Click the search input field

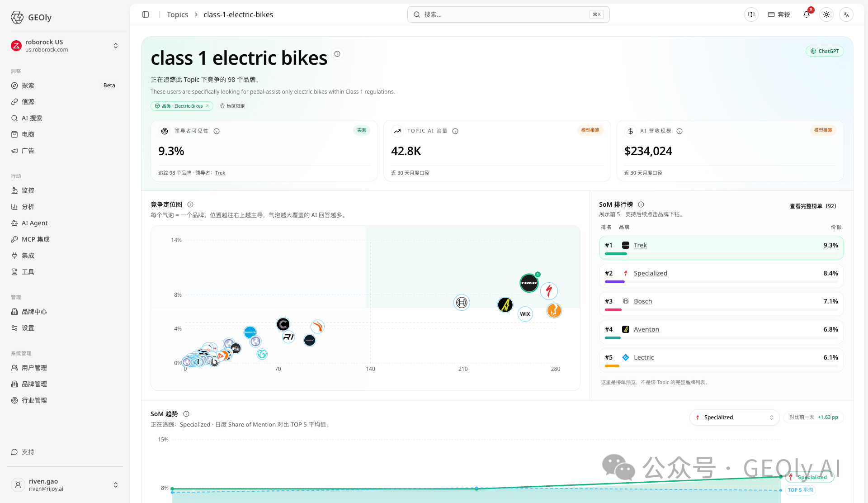508,14
